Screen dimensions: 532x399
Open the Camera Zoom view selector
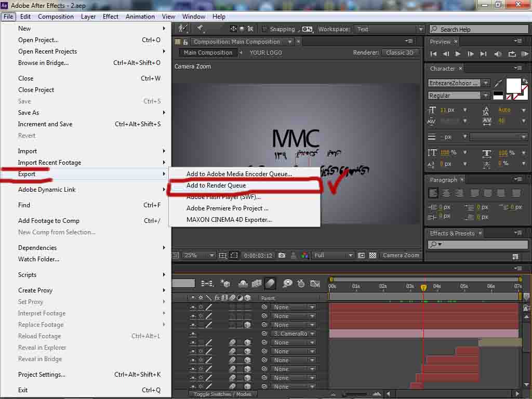pos(401,256)
